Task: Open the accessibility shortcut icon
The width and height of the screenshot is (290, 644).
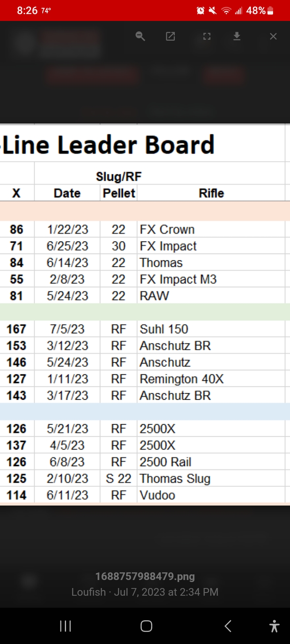Action: (274, 626)
